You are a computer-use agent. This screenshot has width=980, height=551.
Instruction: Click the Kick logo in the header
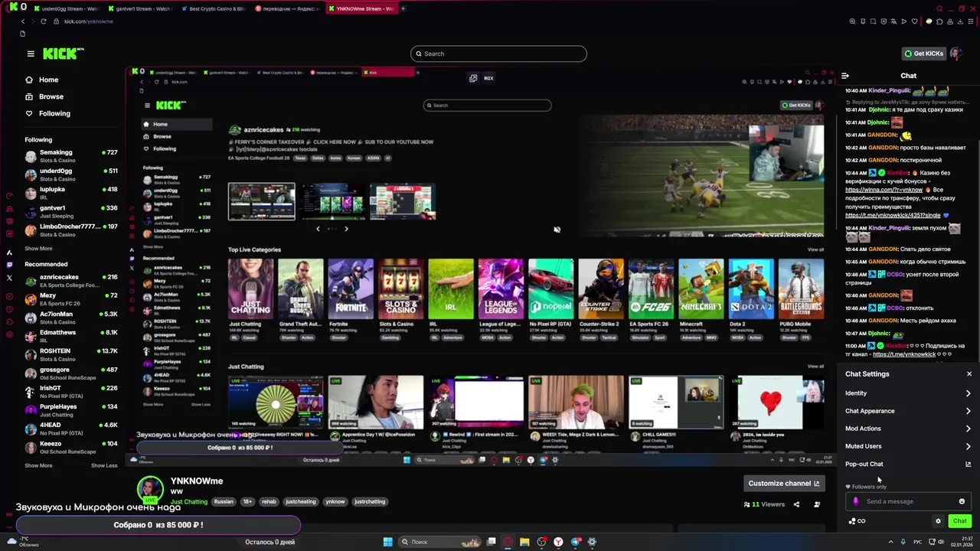(63, 54)
